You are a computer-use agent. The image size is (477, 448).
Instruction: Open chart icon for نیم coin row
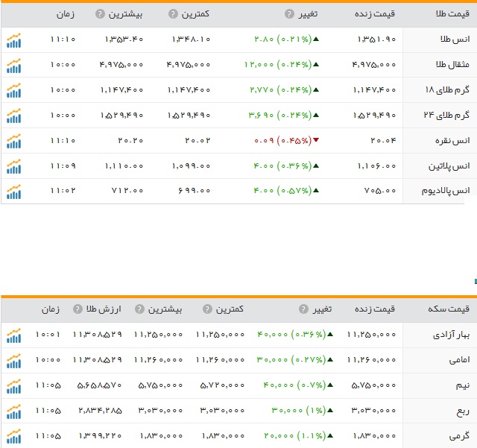point(13,386)
